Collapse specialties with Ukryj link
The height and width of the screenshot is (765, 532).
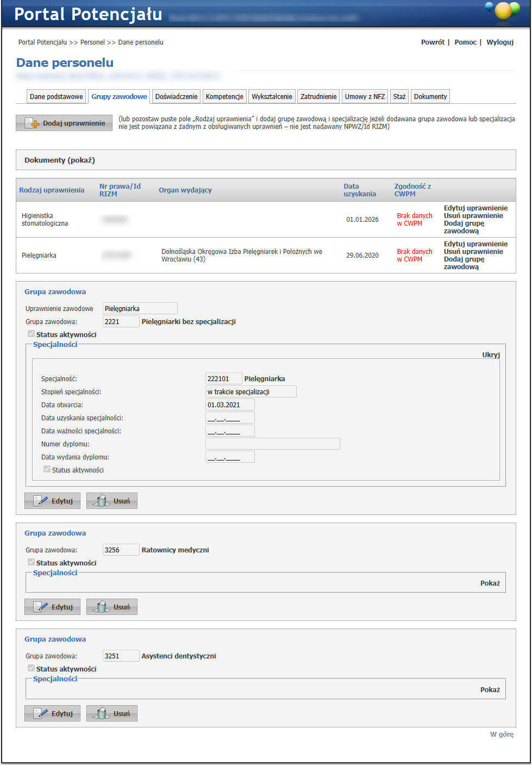pos(491,354)
